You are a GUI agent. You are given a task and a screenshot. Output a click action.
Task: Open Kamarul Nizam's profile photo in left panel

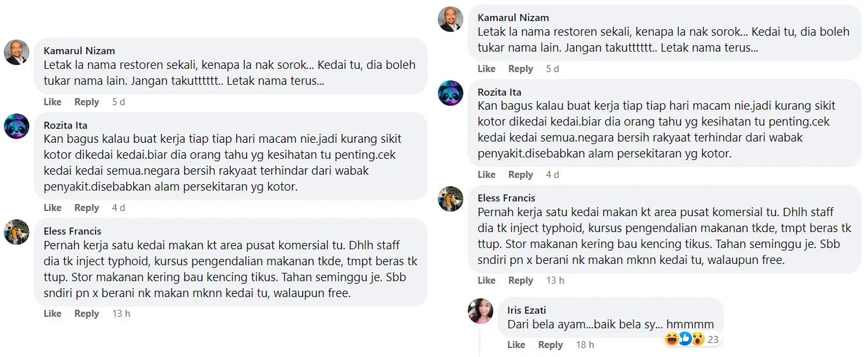(17, 52)
